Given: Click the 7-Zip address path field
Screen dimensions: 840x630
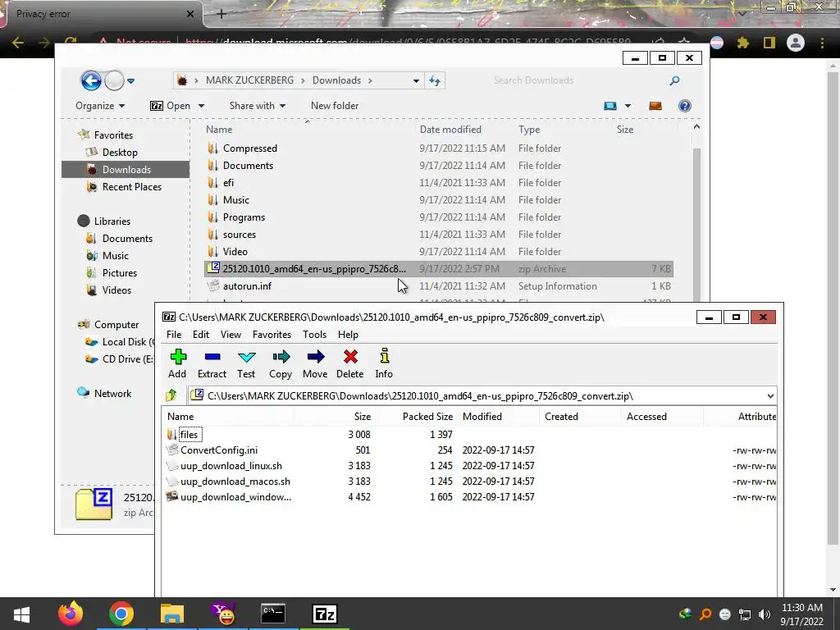Looking at the screenshot, I should pos(477,396).
